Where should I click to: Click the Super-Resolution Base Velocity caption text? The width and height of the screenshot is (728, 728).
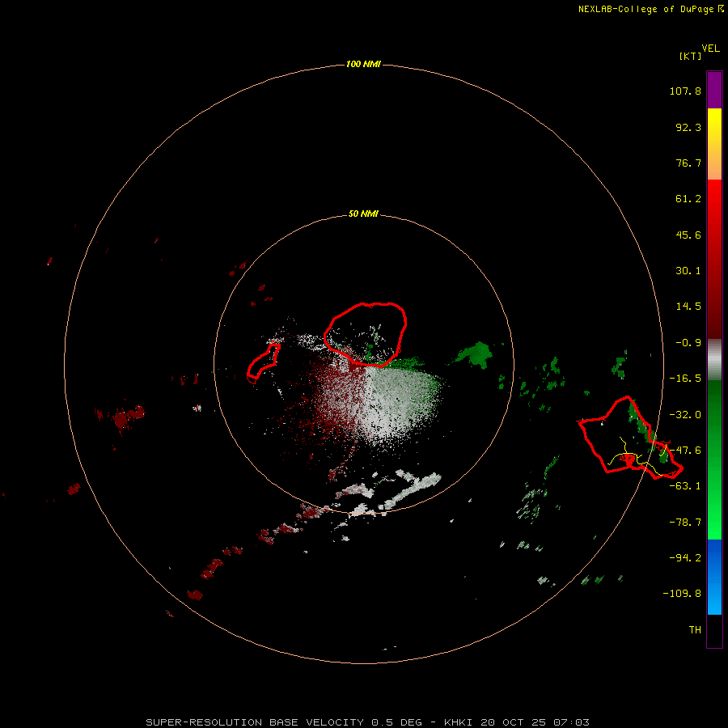(x=368, y=722)
